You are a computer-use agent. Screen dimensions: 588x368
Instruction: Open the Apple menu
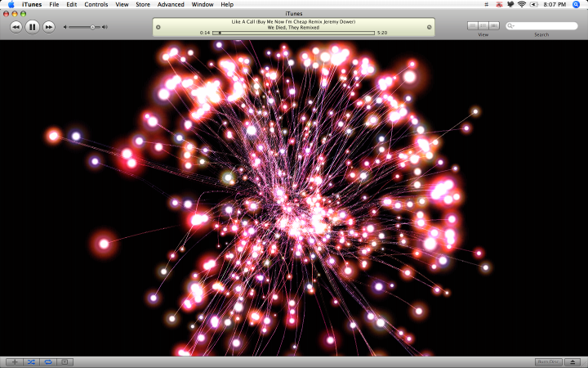click(x=11, y=5)
